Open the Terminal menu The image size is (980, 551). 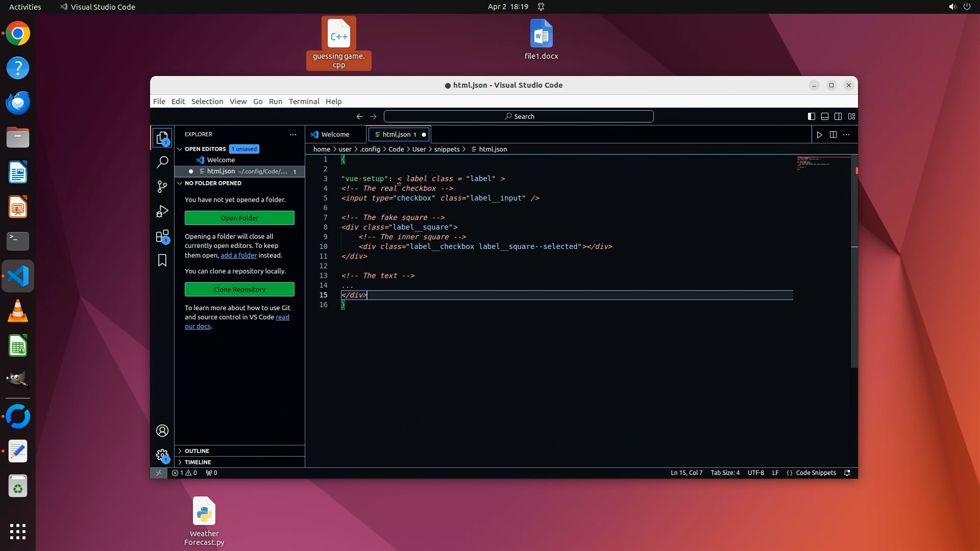(304, 102)
